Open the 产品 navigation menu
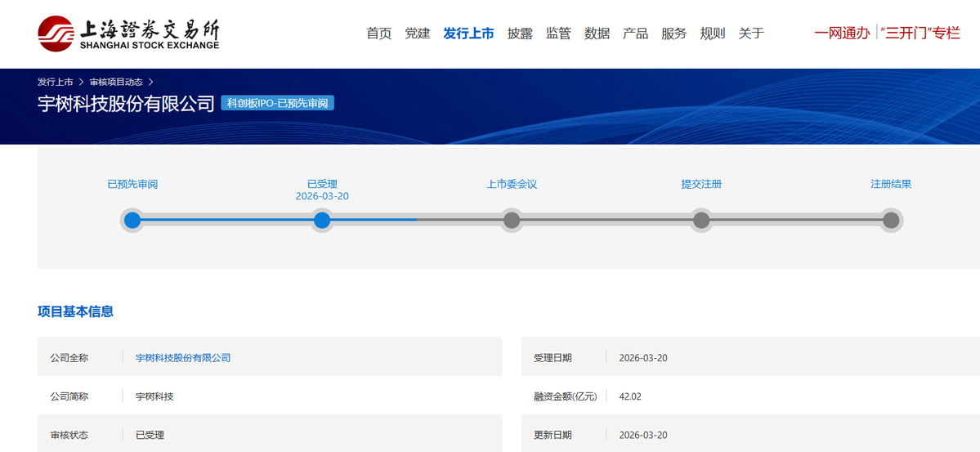Image resolution: width=980 pixels, height=452 pixels. [635, 34]
